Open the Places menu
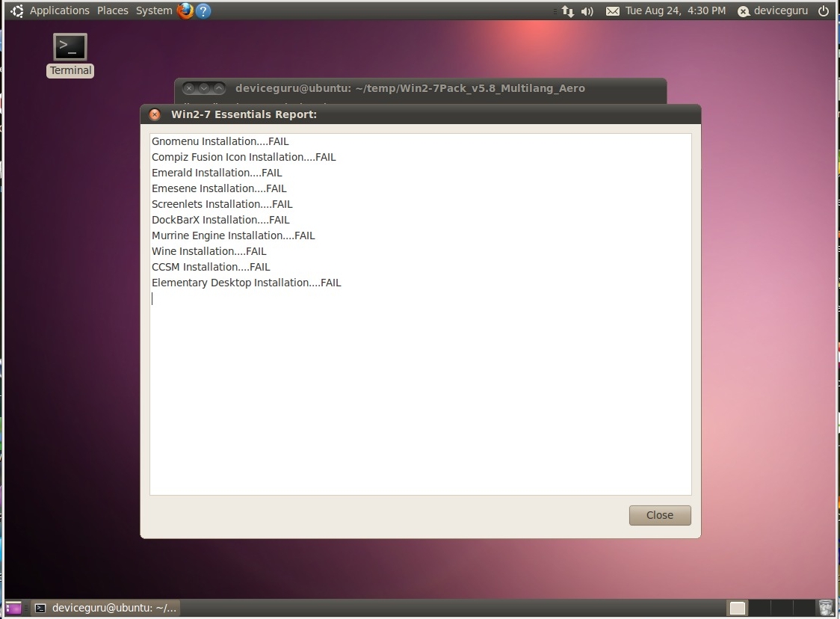The width and height of the screenshot is (840, 619). (x=113, y=10)
